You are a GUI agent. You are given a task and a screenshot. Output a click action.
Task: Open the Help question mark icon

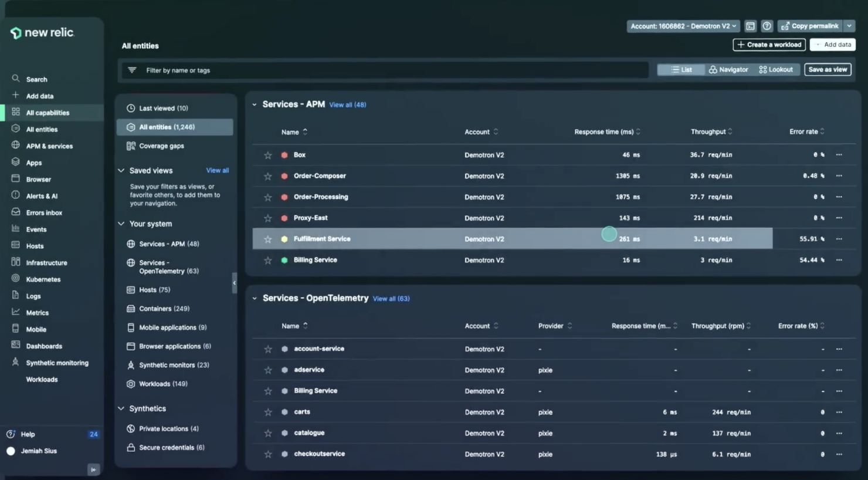point(767,26)
